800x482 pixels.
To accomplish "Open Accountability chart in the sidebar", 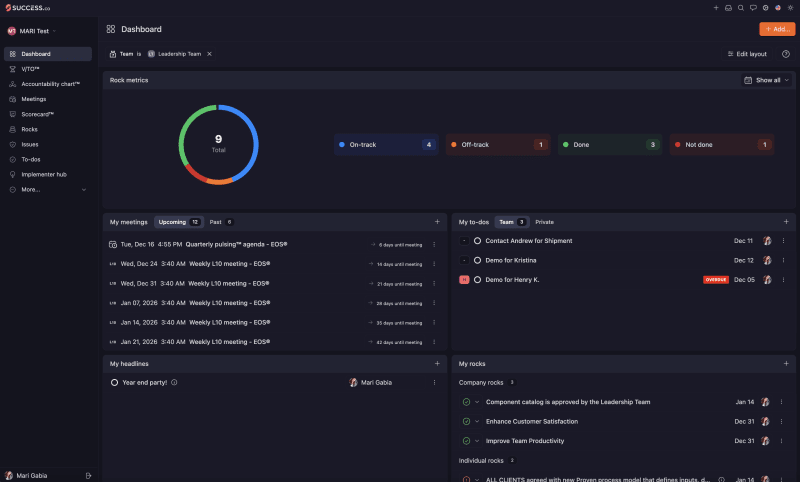I will [47, 84].
